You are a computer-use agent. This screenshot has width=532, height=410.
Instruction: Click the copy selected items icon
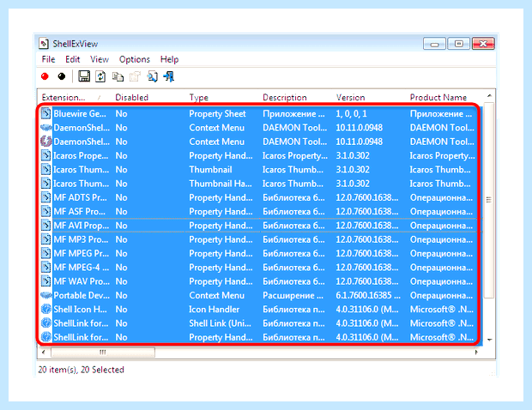118,76
